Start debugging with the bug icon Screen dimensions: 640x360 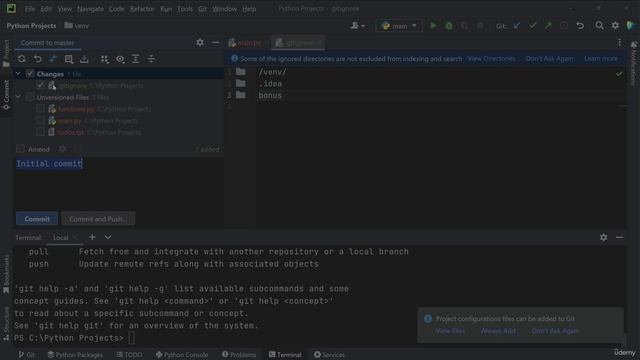click(x=449, y=26)
